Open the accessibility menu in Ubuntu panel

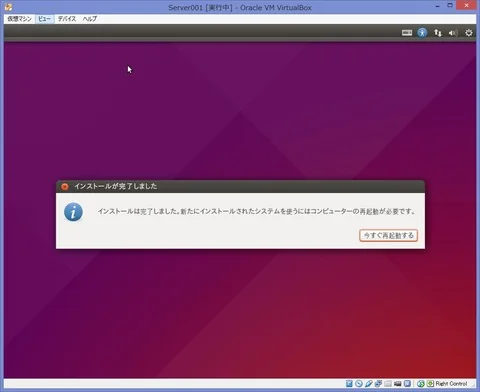tap(422, 33)
